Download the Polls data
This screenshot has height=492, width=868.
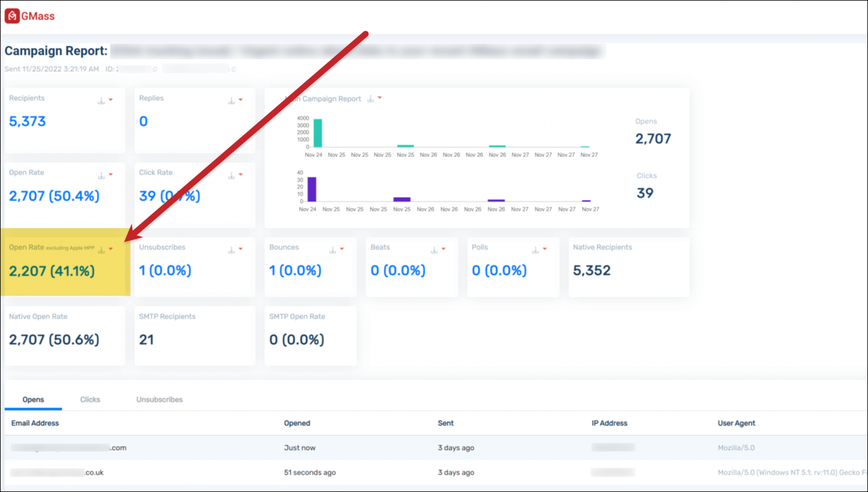(535, 250)
